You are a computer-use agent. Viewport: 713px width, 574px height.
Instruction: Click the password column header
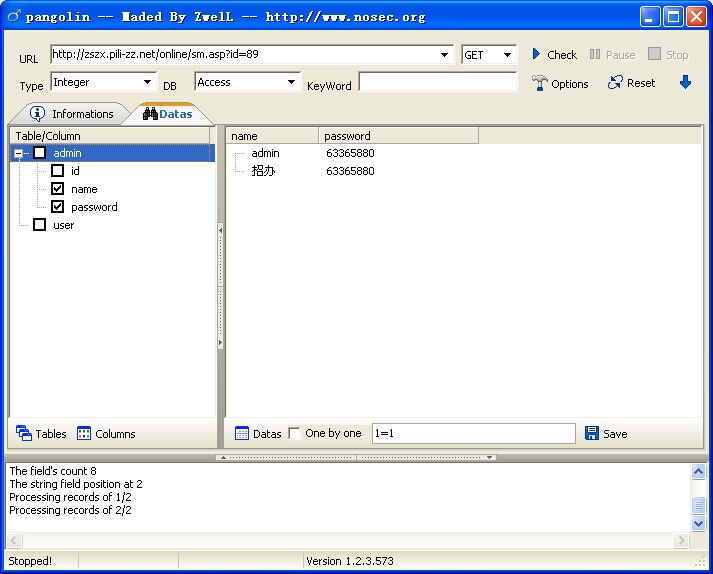pos(398,136)
